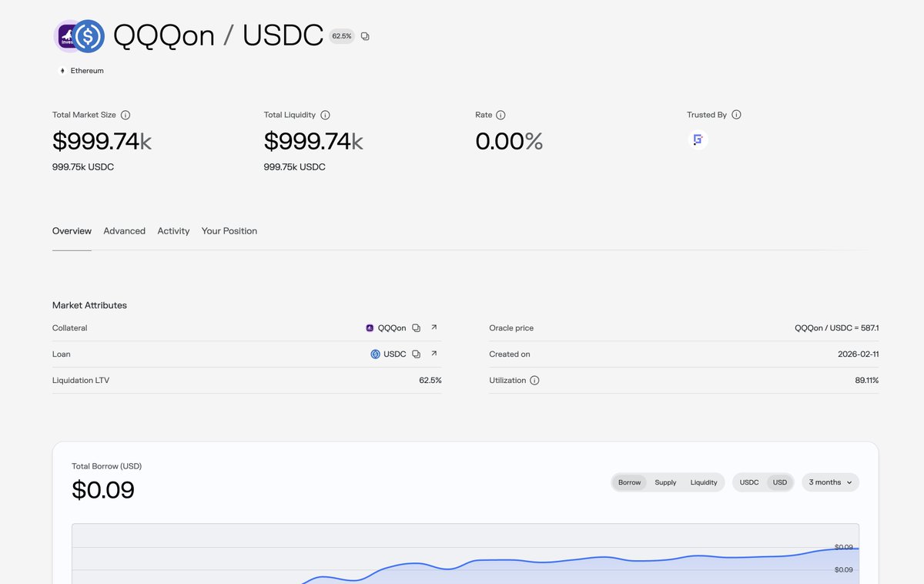Switch to the Overview tab

(72, 231)
